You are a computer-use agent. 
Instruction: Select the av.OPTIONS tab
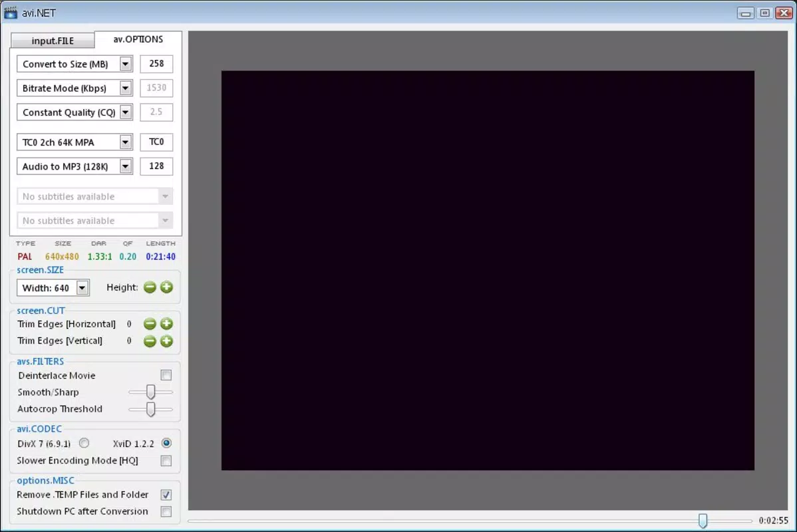(138, 39)
